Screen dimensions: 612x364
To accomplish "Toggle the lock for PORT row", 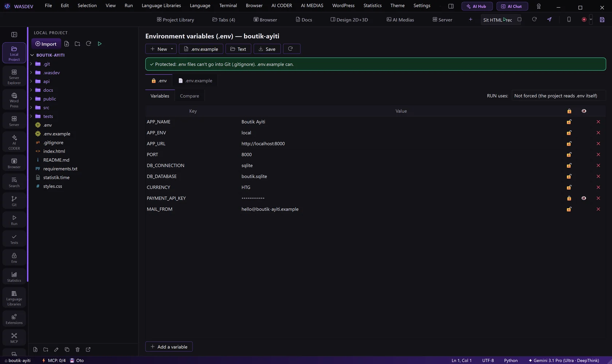I will [x=569, y=155].
